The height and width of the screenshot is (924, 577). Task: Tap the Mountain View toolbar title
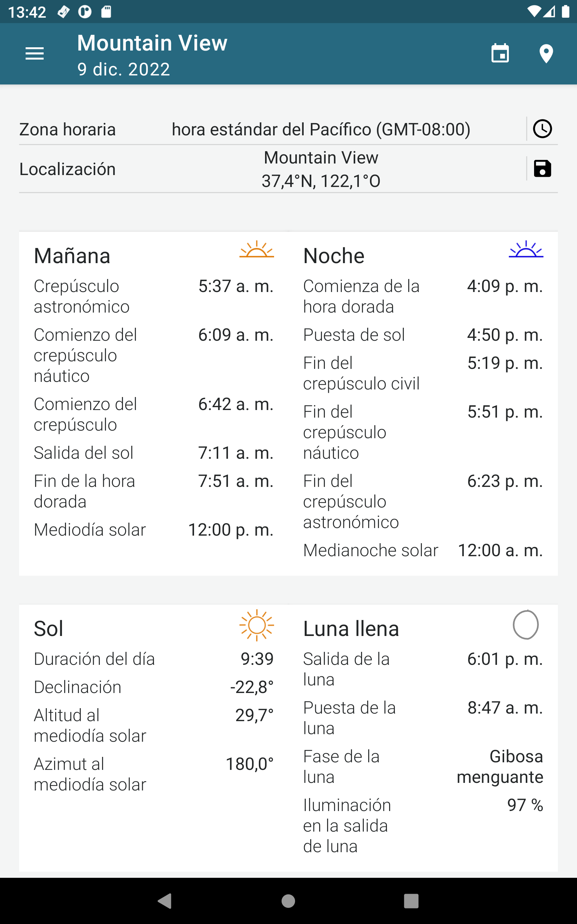(152, 43)
